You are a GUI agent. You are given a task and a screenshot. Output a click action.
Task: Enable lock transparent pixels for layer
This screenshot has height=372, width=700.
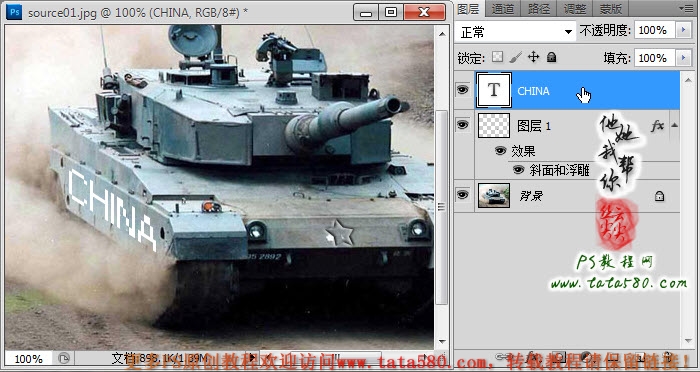pos(497,57)
